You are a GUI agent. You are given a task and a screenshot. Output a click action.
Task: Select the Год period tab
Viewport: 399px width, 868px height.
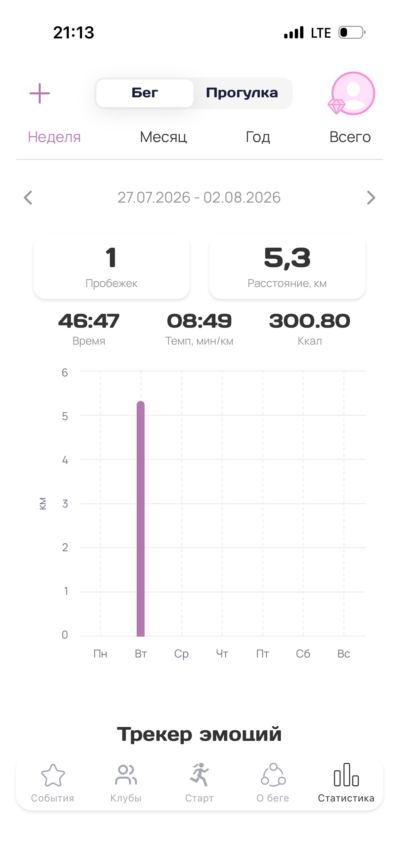coord(258,137)
